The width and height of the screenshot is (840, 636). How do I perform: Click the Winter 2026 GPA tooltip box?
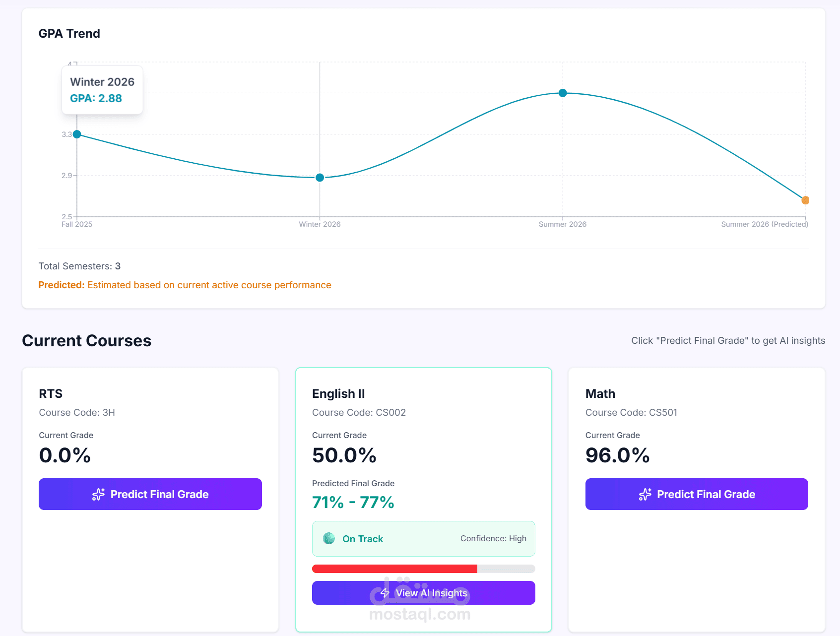102,90
